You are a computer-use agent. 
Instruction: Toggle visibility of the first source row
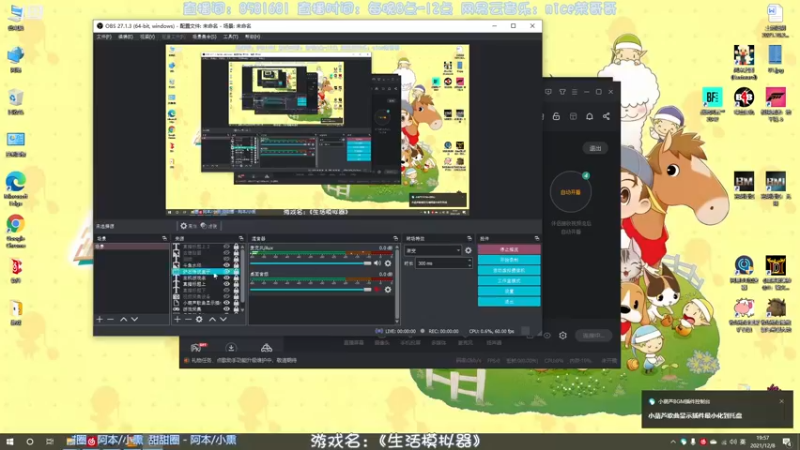click(227, 247)
